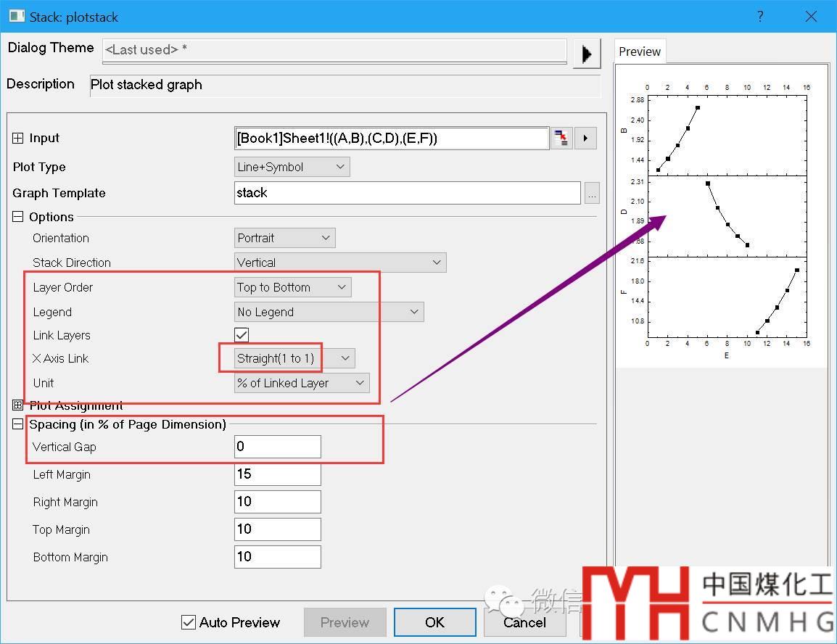This screenshot has height=644, width=837.
Task: Click the Dialog Theme arrow button
Action: click(x=586, y=54)
